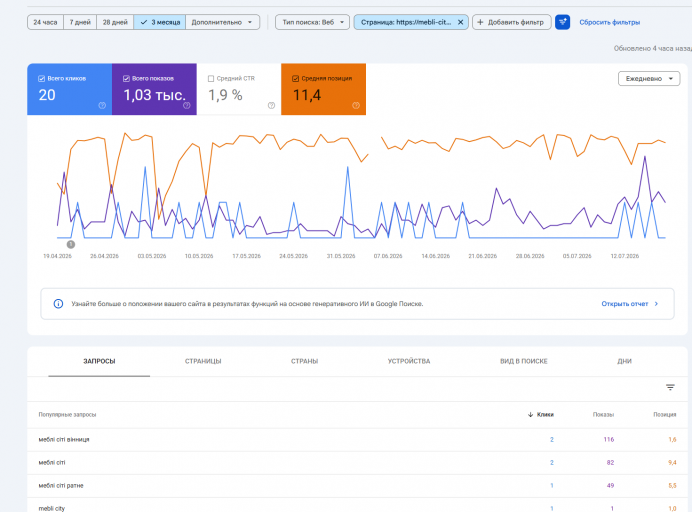Toggle the average position checkbox
This screenshot has width=692, height=512.
coord(296,79)
